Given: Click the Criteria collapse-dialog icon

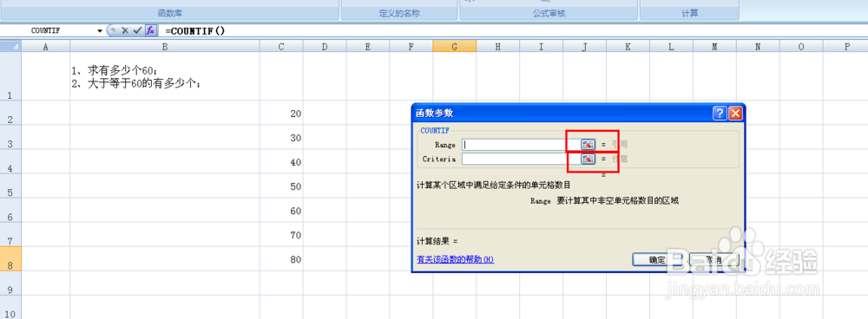Looking at the screenshot, I should tap(588, 159).
